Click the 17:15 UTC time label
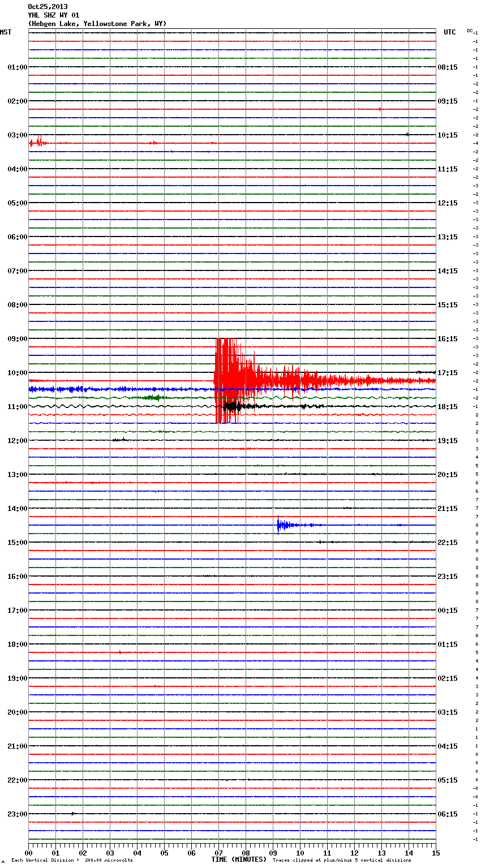This screenshot has width=481, height=868. click(448, 373)
